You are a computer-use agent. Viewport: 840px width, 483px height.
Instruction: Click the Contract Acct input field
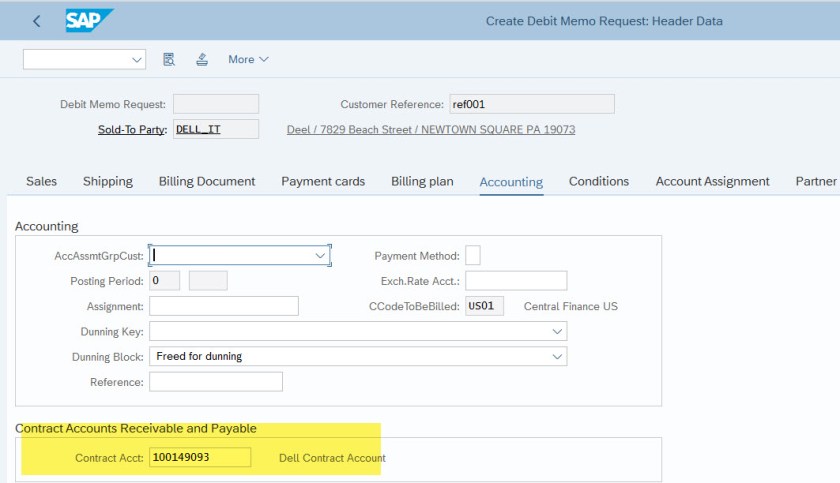(200, 458)
